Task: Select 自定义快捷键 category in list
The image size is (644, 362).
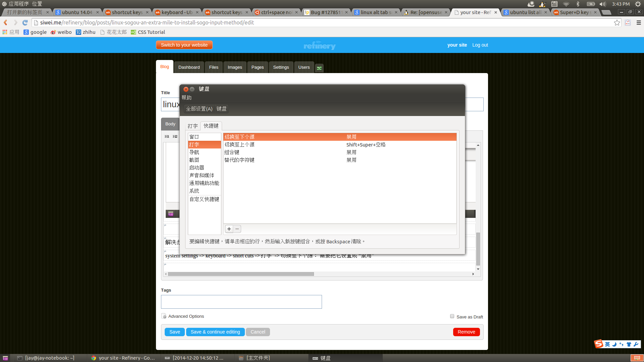Action: coord(204,199)
